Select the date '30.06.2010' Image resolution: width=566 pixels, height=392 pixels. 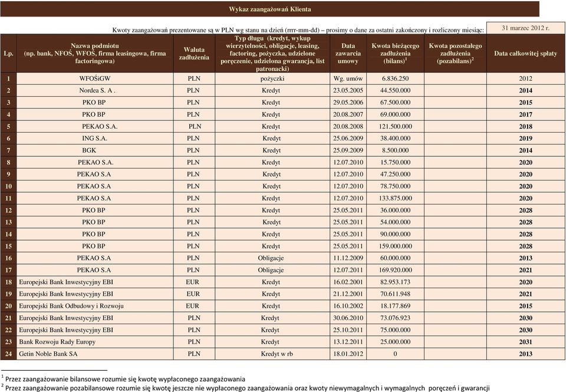point(348,318)
